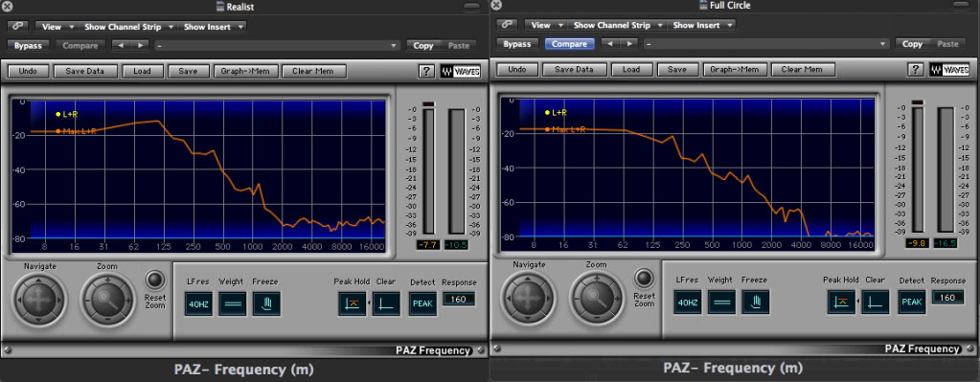Open the preset name dropdown in Realist window
Screen dimensions: 980x382
click(277, 46)
